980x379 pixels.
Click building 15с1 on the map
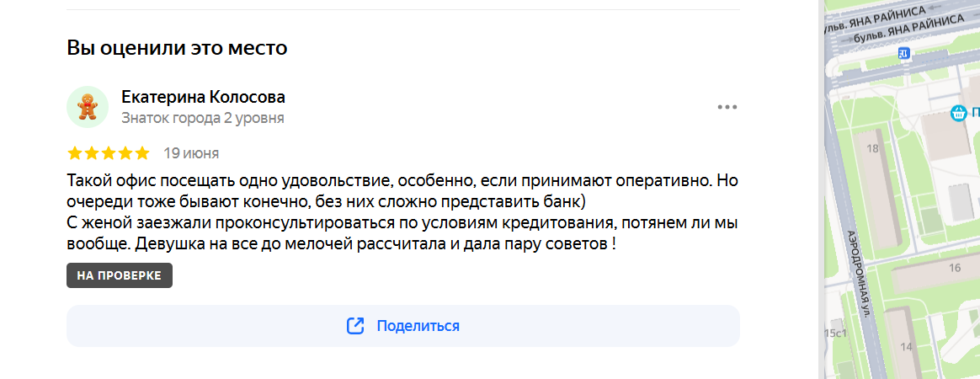836,333
